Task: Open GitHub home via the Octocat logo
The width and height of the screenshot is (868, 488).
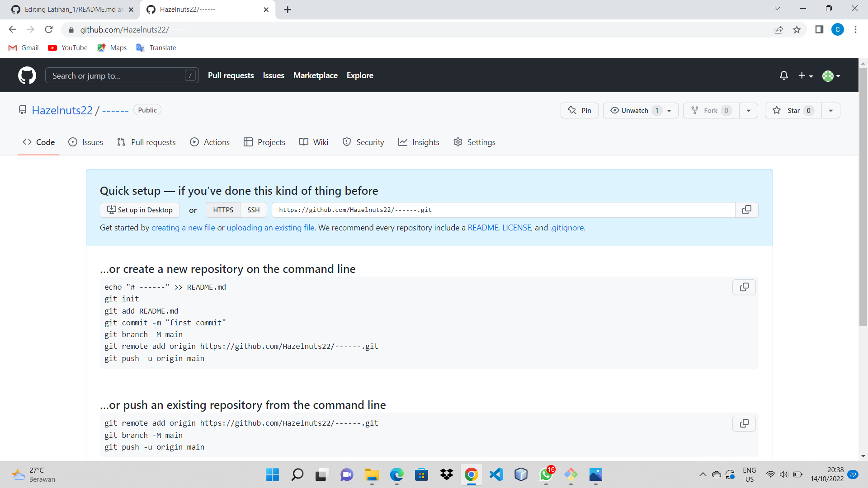Action: [x=27, y=75]
